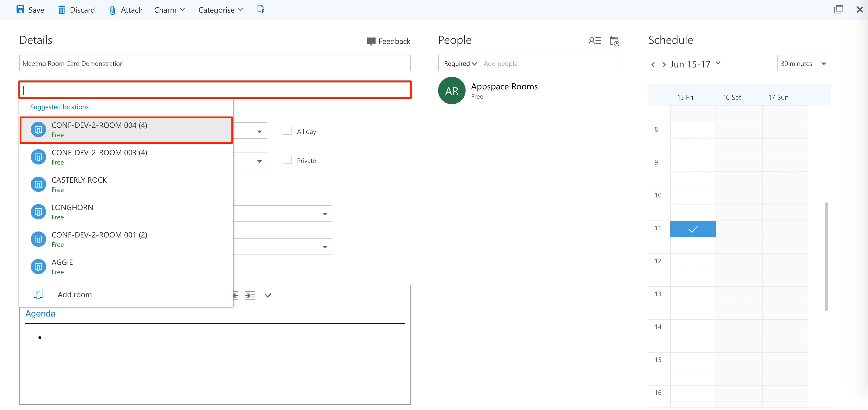Viewport: 868px width, 410px height.
Task: Click the increase indent icon
Action: (250, 296)
